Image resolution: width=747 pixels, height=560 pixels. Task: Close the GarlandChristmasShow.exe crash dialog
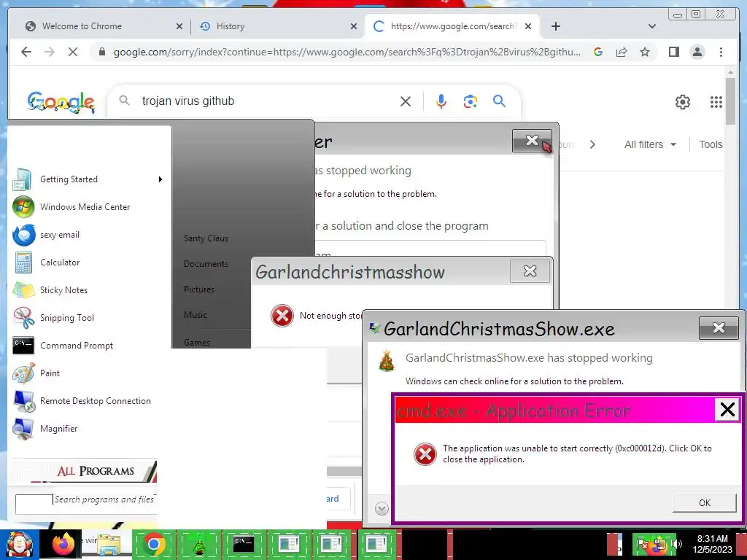tap(719, 327)
